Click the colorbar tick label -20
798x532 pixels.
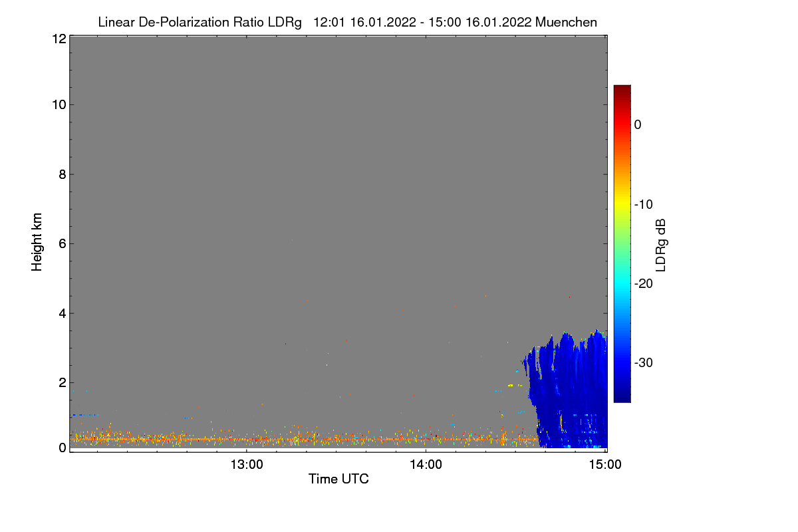pos(644,283)
